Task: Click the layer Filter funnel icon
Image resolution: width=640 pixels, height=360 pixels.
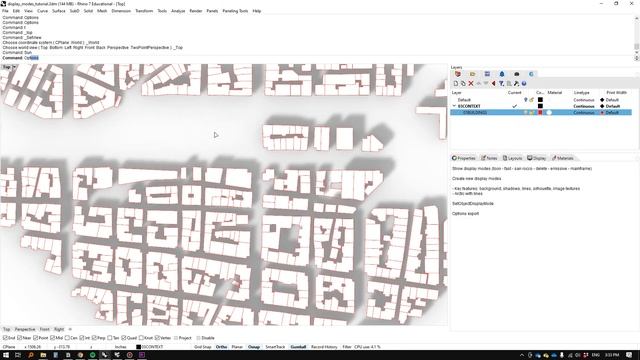Action: (501, 84)
